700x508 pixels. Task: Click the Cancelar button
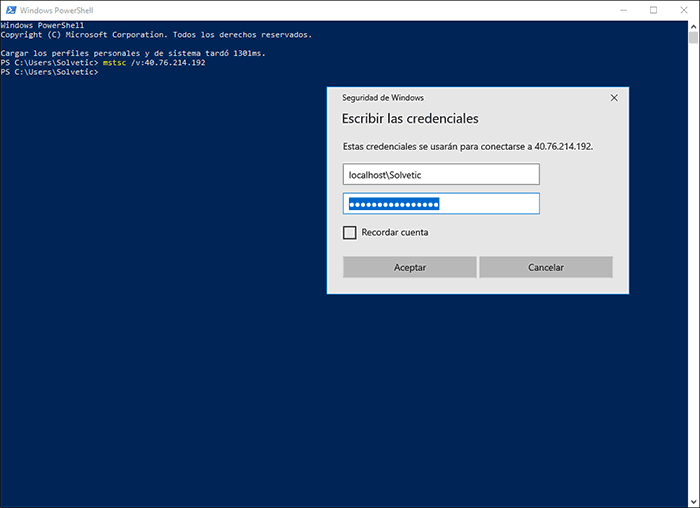tap(546, 267)
